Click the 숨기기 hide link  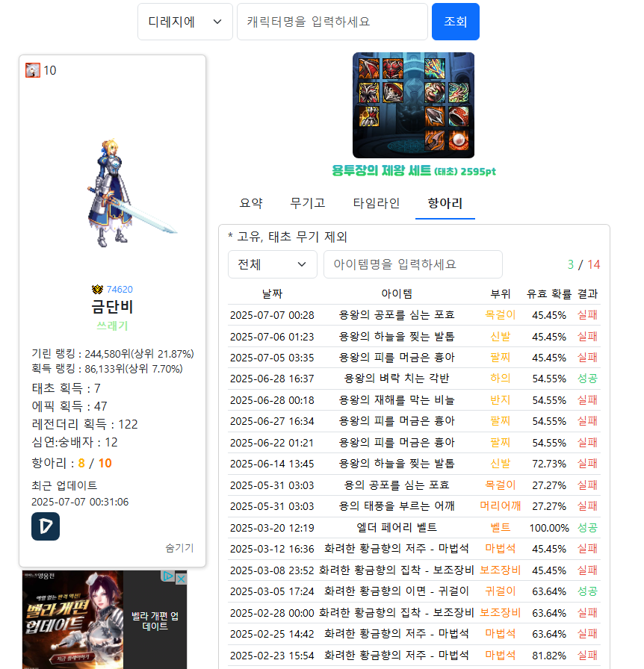(x=179, y=547)
